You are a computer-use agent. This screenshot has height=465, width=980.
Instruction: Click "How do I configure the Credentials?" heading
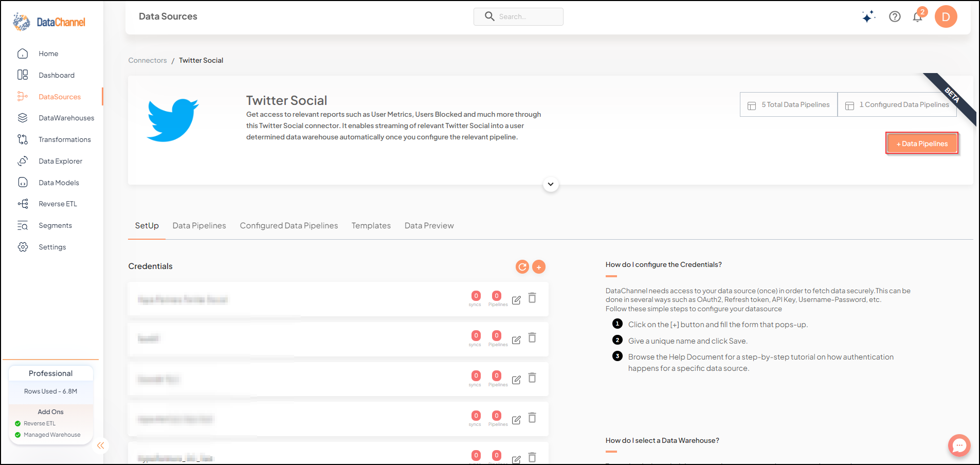pyautogui.click(x=663, y=264)
